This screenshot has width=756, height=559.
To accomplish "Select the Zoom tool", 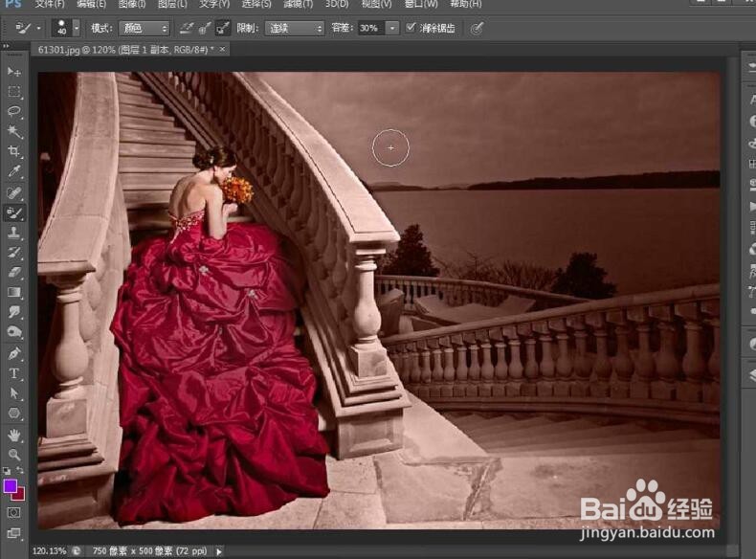I will pos(14,455).
